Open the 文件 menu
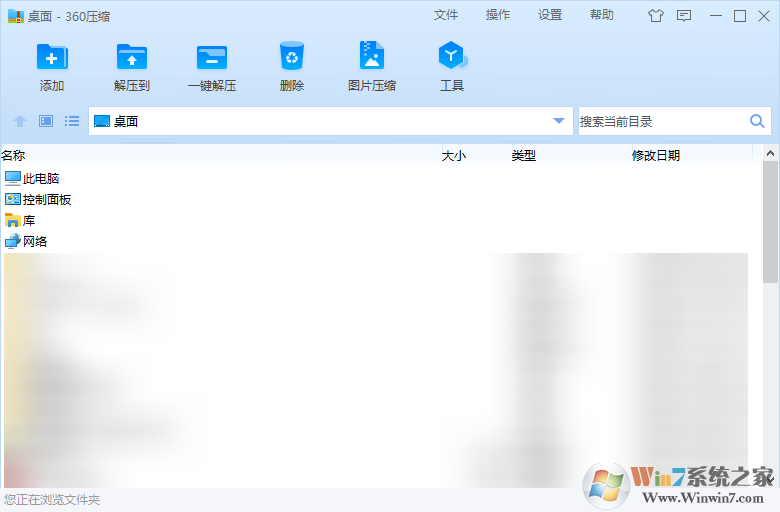 446,15
